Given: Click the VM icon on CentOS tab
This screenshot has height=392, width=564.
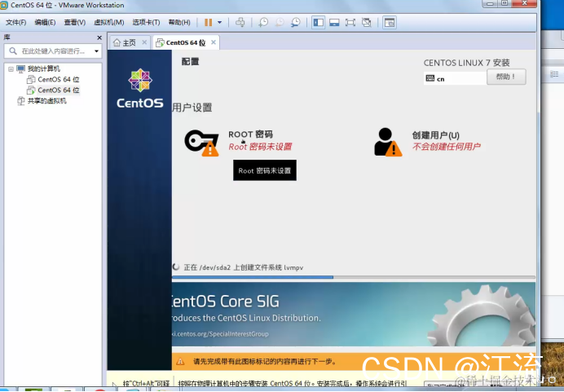Looking at the screenshot, I should click(x=160, y=43).
